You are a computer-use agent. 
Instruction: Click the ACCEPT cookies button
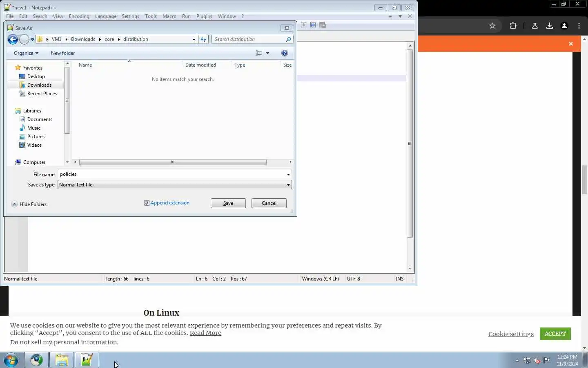(555, 334)
